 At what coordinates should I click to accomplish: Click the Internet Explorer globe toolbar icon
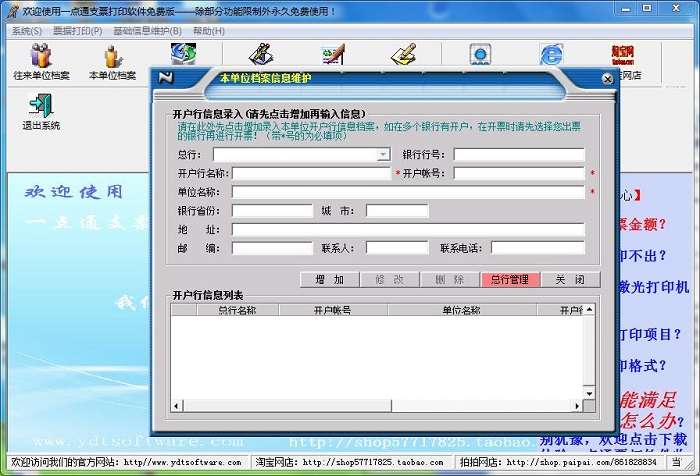coord(551,54)
